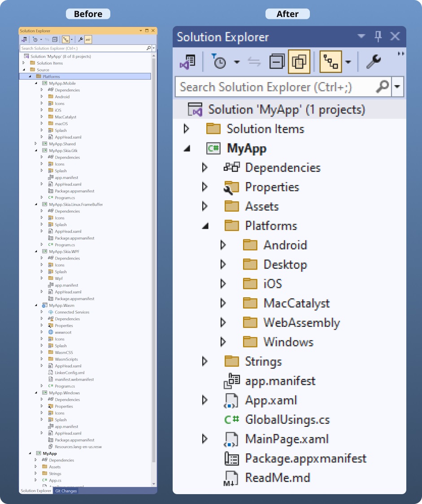Open the After panel window position dropdown arrow
Screen dimensions: 422x504
coord(361,37)
